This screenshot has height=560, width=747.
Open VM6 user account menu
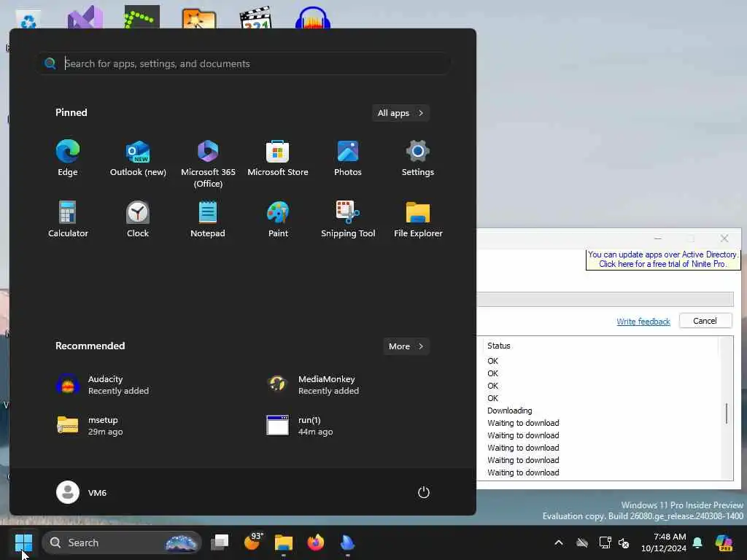(82, 492)
